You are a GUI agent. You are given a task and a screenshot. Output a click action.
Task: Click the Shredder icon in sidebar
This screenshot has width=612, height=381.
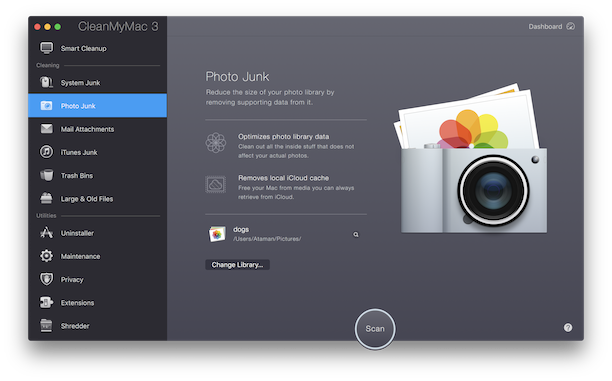tap(46, 325)
